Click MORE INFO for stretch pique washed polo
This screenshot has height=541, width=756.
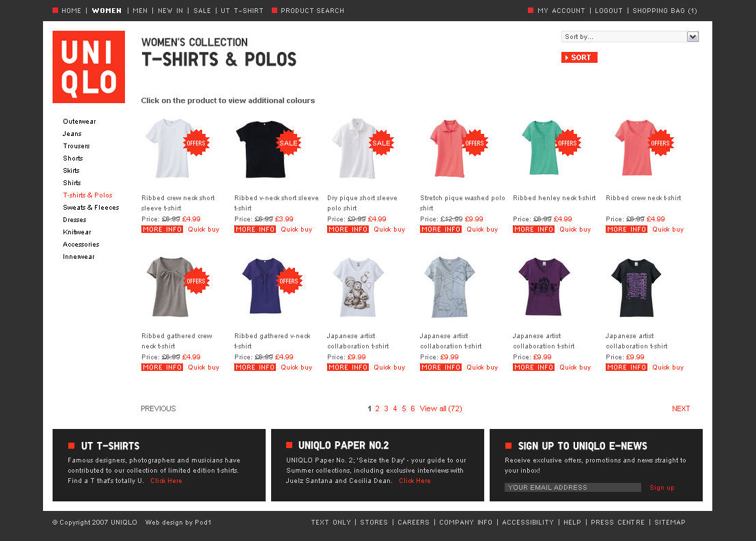[x=440, y=230]
